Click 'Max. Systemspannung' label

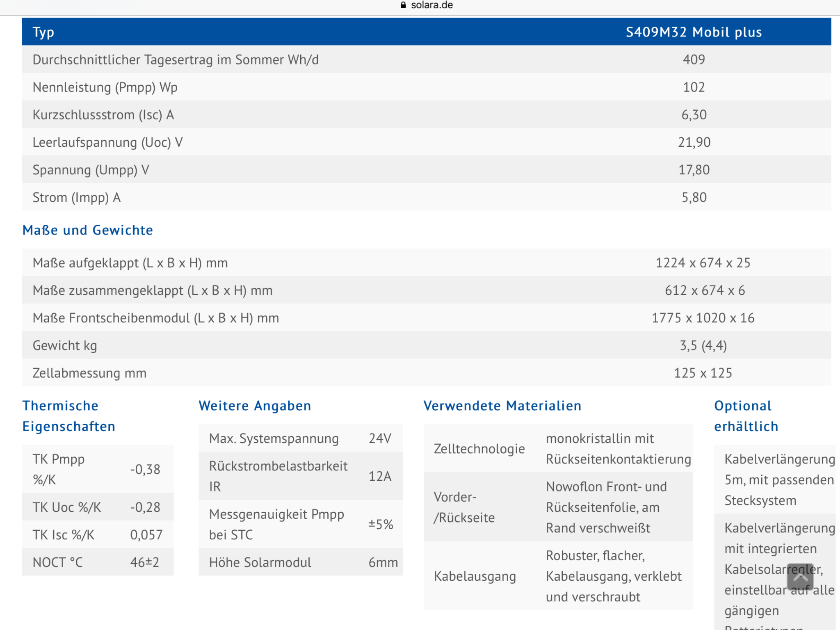274,438
